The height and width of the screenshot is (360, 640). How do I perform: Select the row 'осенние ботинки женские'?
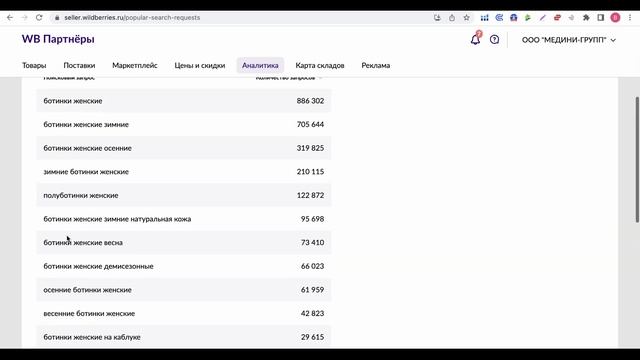pyautogui.click(x=184, y=290)
